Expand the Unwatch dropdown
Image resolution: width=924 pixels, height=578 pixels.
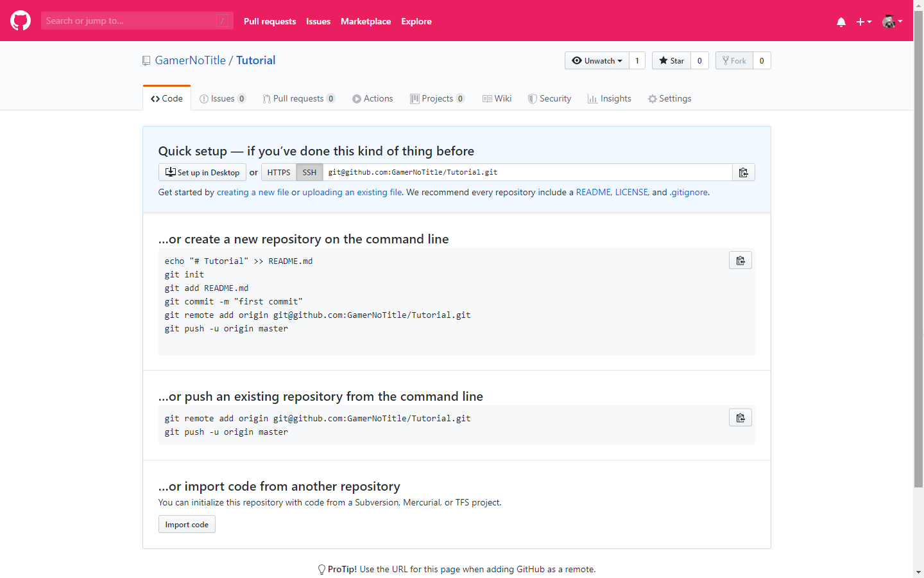[597, 60]
